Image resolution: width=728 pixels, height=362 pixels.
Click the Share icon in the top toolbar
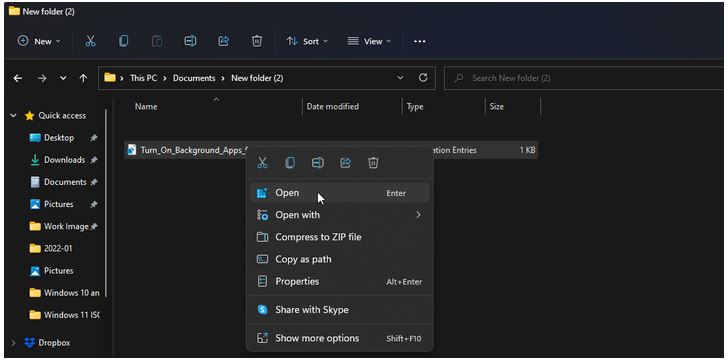(223, 41)
